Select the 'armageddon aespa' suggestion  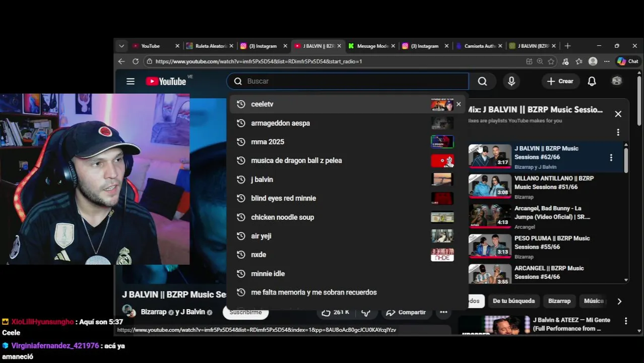click(348, 123)
